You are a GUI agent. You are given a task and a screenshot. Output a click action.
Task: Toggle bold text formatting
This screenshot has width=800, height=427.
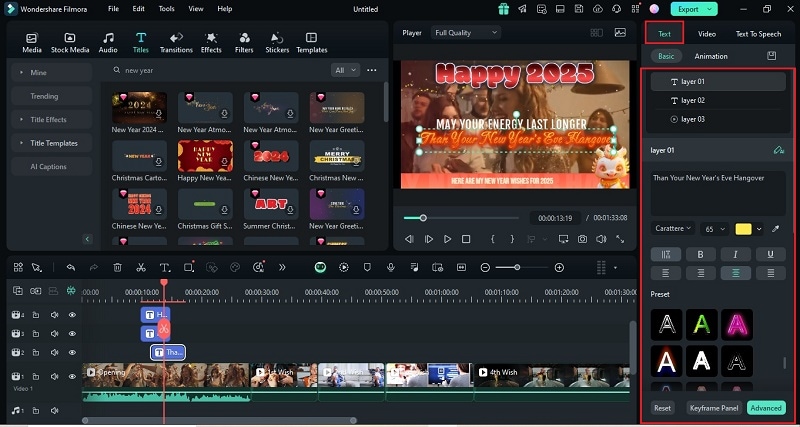coord(700,255)
